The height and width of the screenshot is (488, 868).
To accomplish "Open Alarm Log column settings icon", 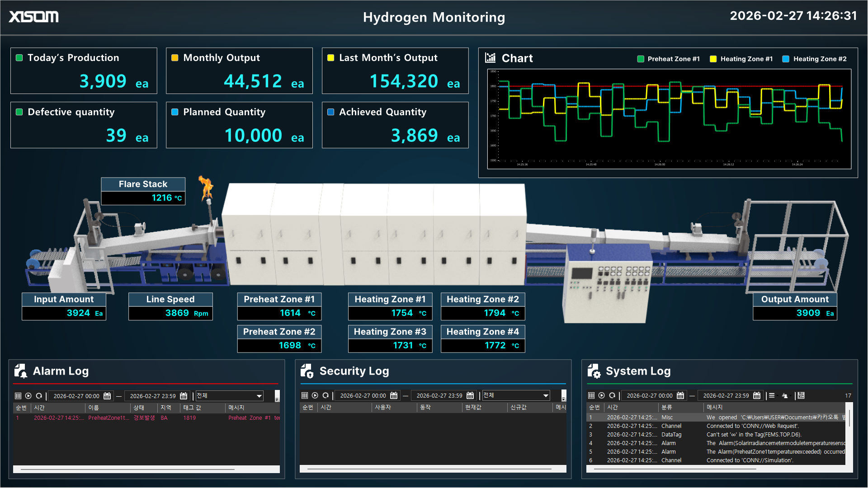I will point(18,396).
